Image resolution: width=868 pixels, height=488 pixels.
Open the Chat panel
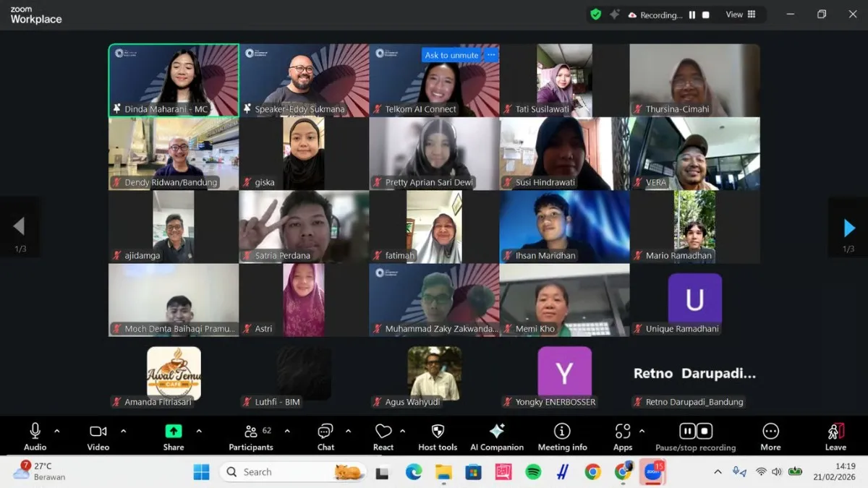[325, 435]
